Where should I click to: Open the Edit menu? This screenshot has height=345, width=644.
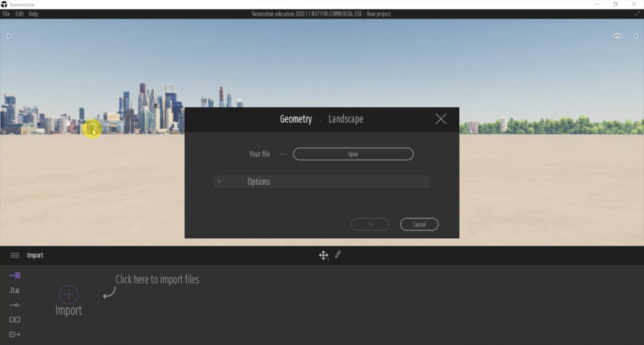(19, 14)
